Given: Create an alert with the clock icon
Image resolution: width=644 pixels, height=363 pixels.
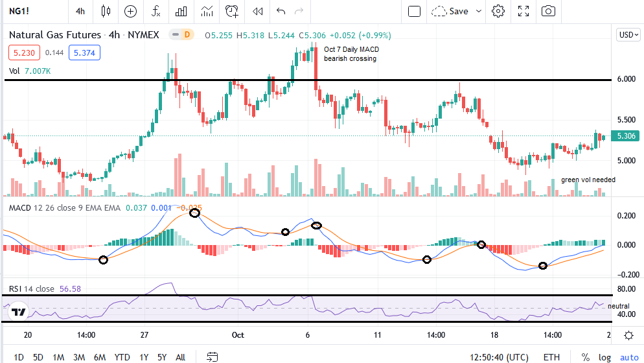Looking at the screenshot, I should coord(232,11).
